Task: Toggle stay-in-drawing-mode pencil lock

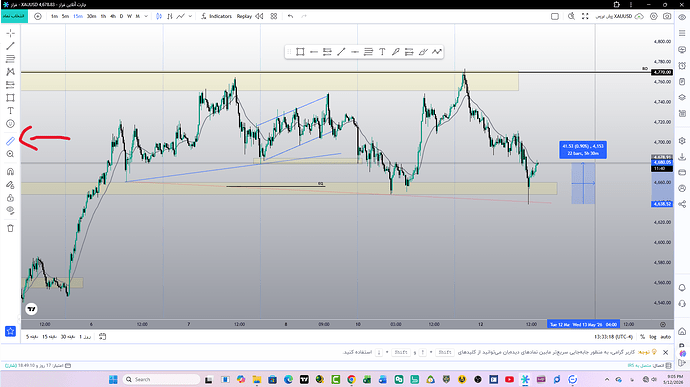Action: click(11, 185)
